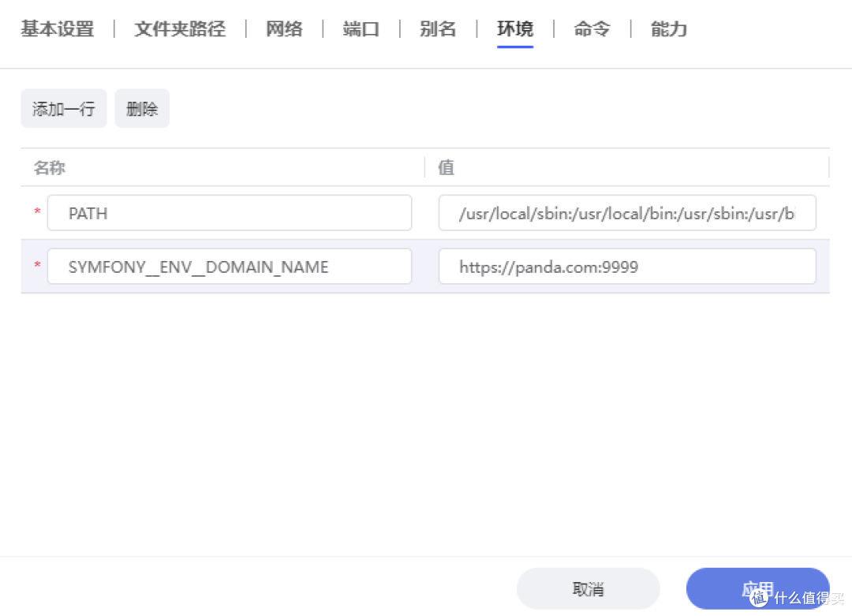Viewport: 852px width, 616px height.
Task: Click the PATH name input field
Action: click(x=230, y=213)
